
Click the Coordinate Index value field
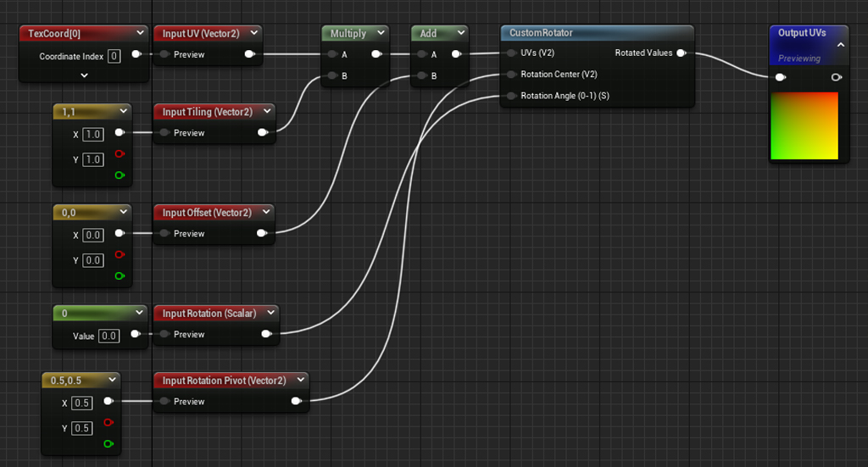114,57
